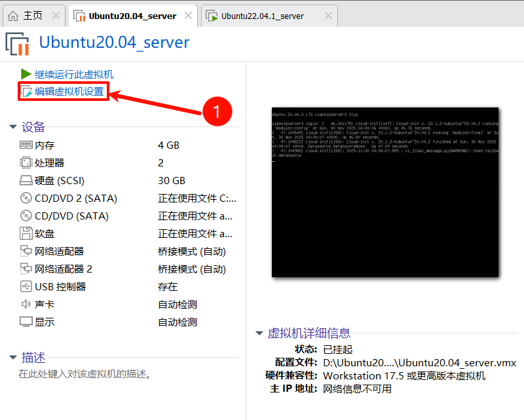Image resolution: width=524 pixels, height=420 pixels.
Task: Click the disc icon for CD/DVD 2 (SATA)
Action: point(26,198)
